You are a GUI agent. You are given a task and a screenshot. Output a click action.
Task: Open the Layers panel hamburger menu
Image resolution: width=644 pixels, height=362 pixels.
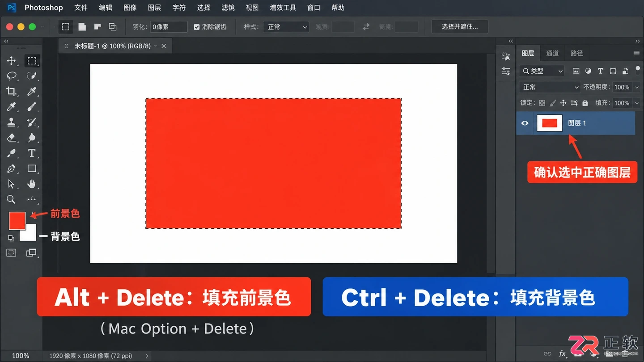point(636,53)
